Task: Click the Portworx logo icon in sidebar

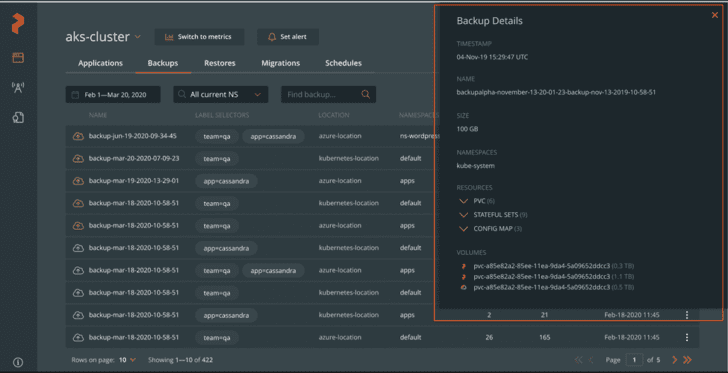Action: (18, 24)
